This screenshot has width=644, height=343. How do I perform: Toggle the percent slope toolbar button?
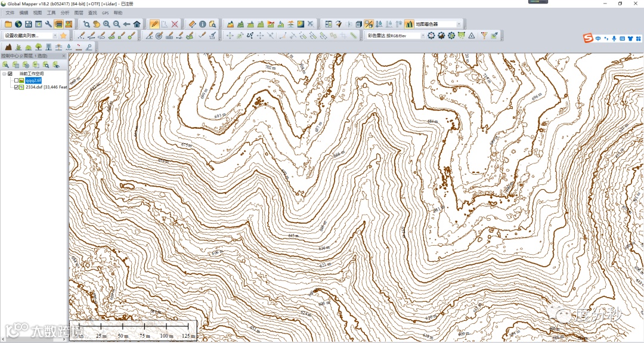point(369,24)
